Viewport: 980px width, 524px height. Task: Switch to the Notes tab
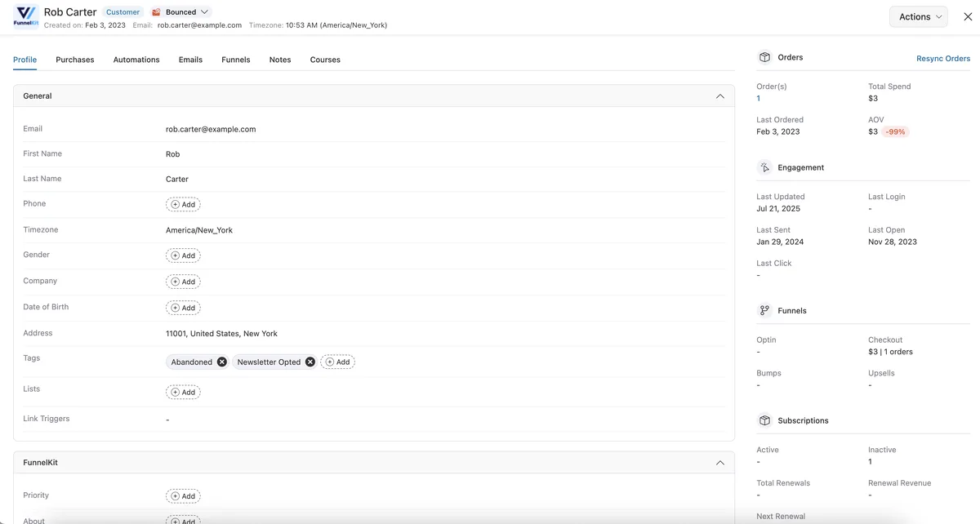click(x=280, y=60)
